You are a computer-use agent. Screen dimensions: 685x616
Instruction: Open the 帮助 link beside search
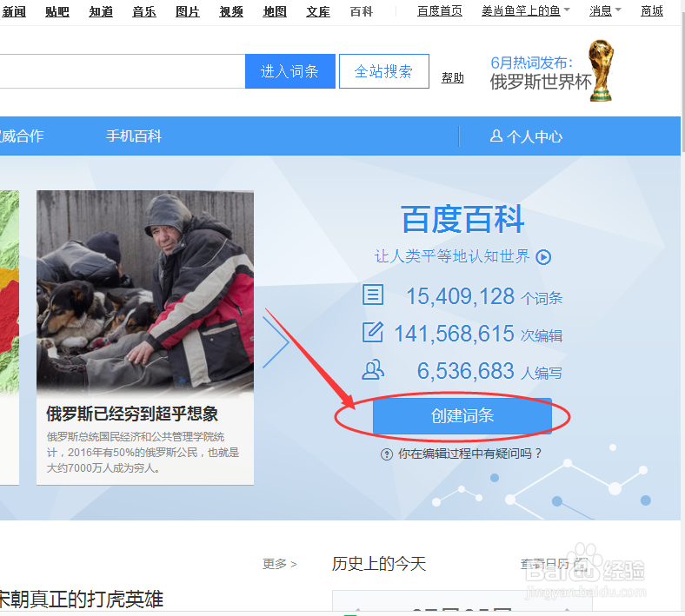pyautogui.click(x=453, y=77)
